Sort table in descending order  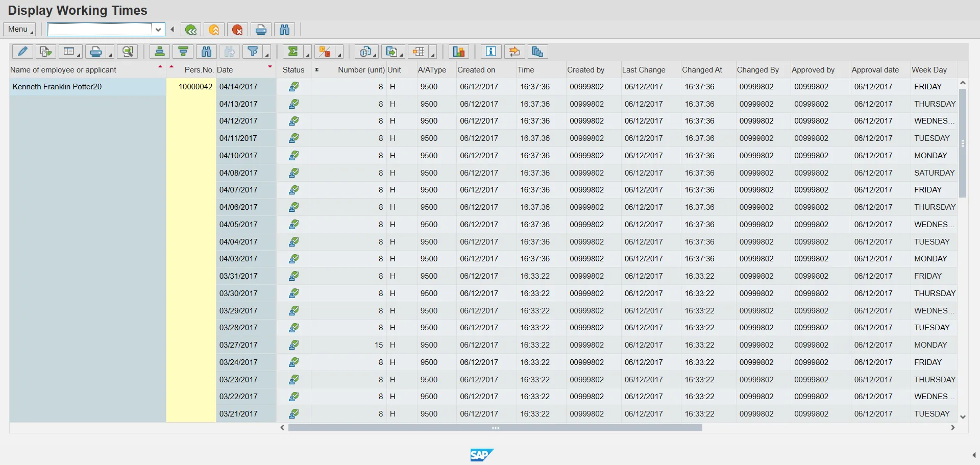(183, 52)
